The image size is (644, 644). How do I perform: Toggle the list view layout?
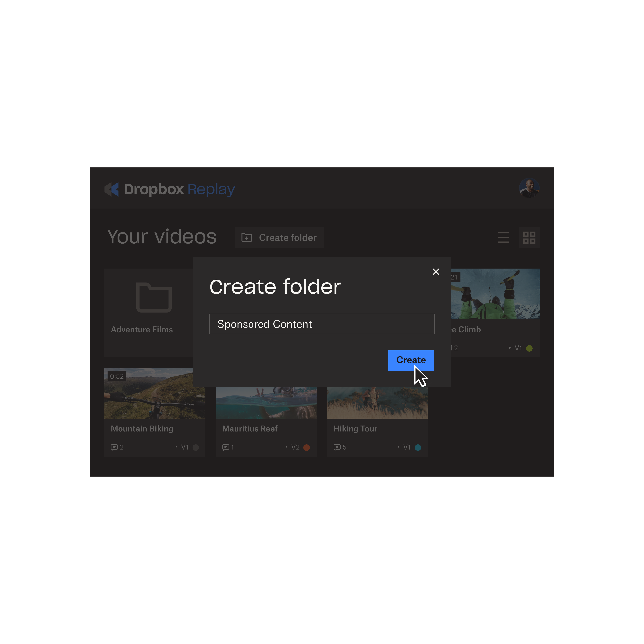(503, 237)
